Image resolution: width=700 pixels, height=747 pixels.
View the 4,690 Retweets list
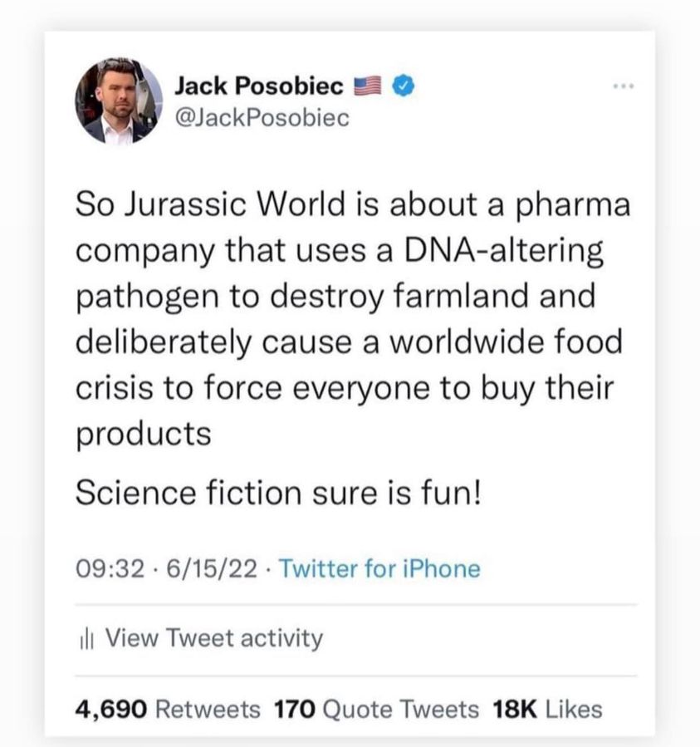click(167, 709)
